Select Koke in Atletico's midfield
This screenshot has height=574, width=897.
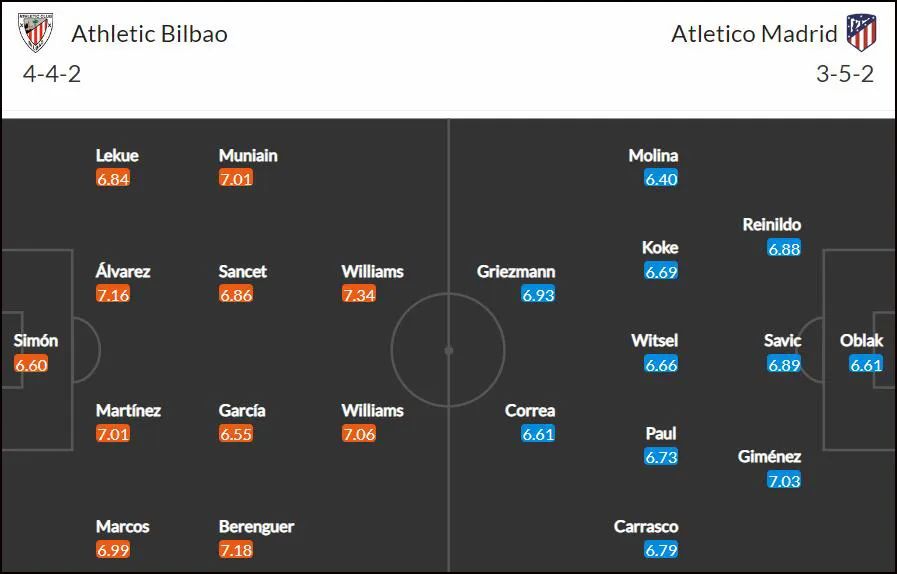click(x=660, y=248)
